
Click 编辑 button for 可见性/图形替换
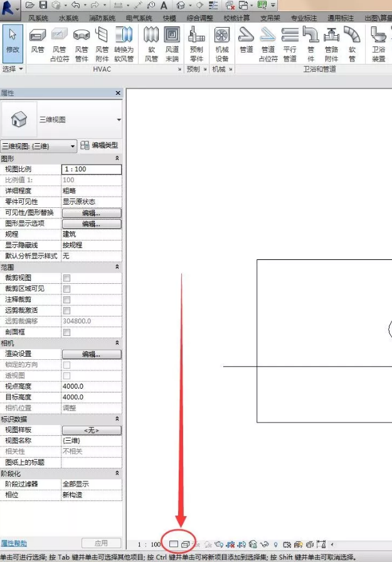click(x=92, y=213)
